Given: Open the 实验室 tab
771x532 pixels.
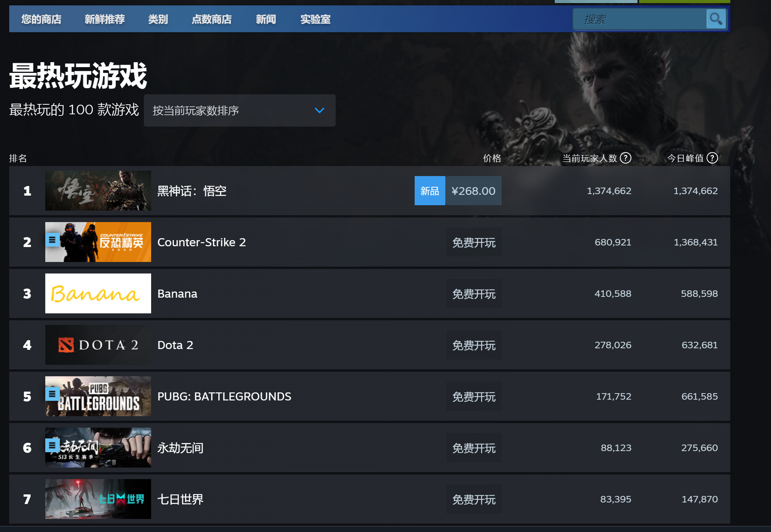Looking at the screenshot, I should [315, 19].
